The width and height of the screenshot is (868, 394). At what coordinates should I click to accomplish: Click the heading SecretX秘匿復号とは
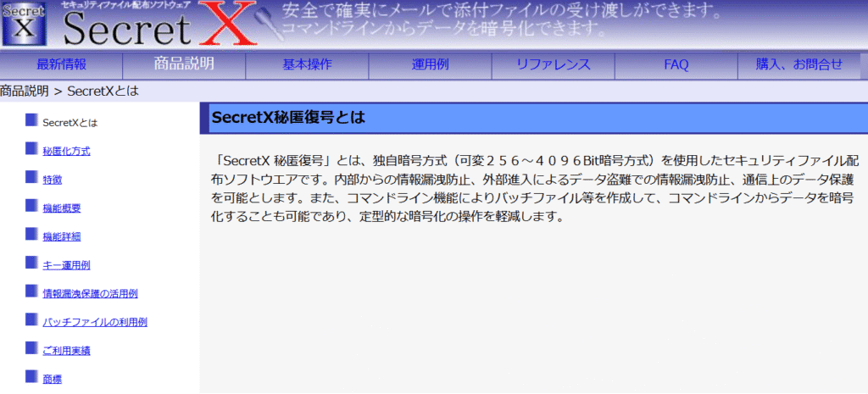pos(288,118)
